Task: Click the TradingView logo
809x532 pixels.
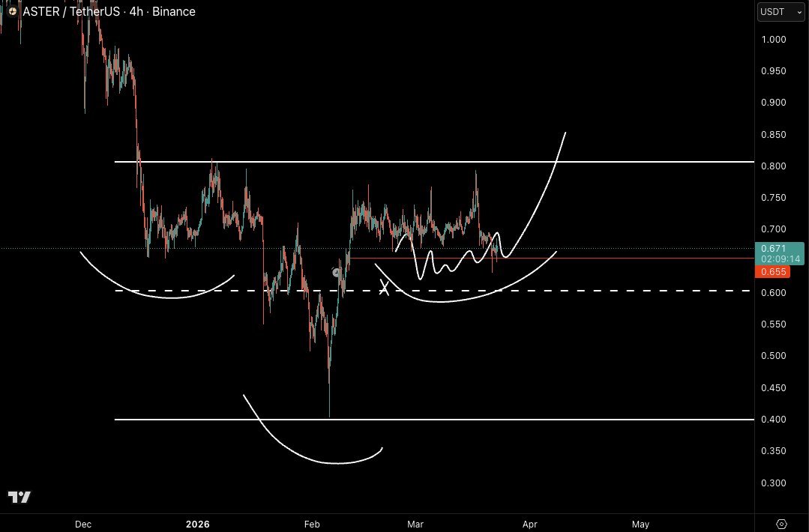Action: [19, 497]
